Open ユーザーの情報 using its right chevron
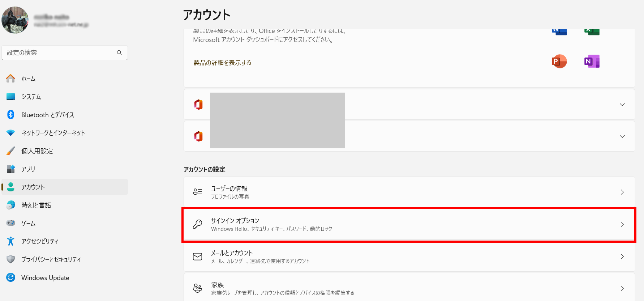The width and height of the screenshot is (644, 301). click(622, 192)
